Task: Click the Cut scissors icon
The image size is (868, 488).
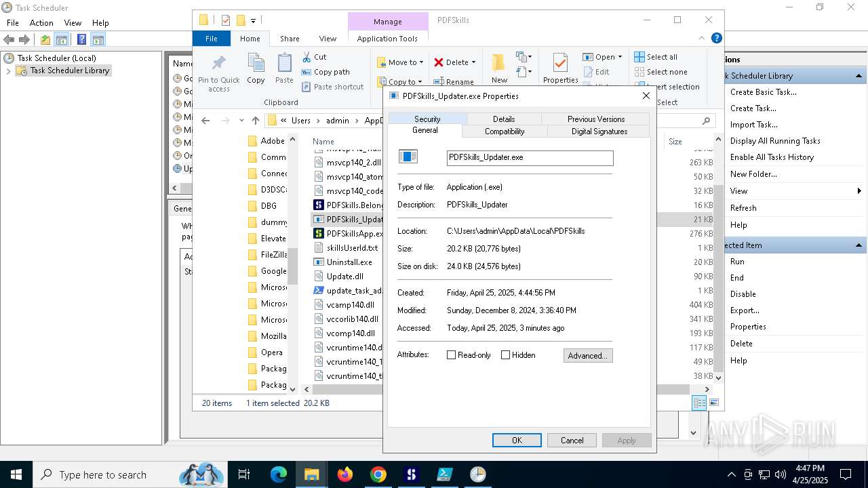Action: click(x=307, y=57)
